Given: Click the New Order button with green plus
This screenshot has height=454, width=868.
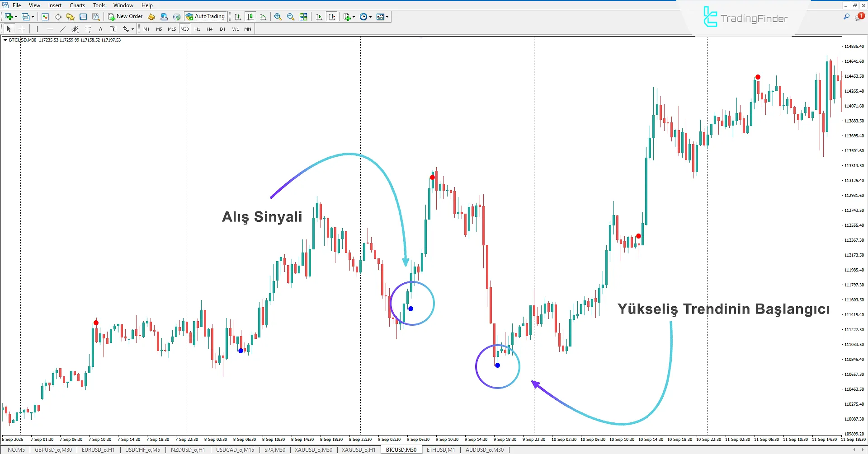Looking at the screenshot, I should (125, 17).
